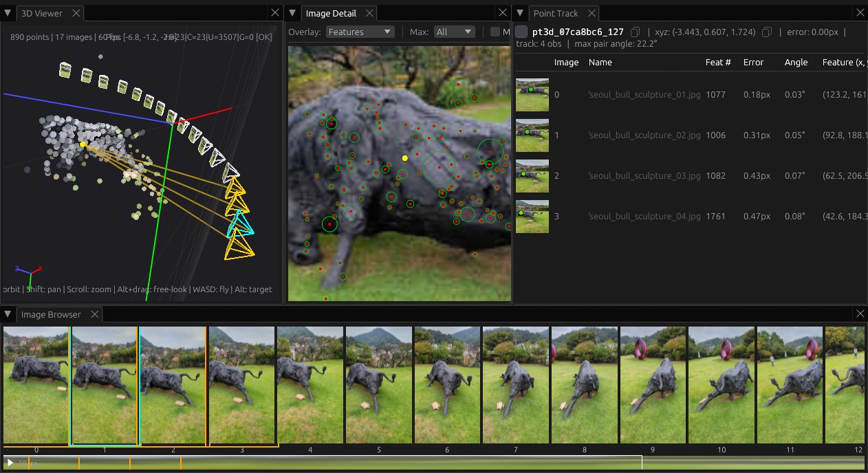Collapse the 3D Viewer panel with its triangle
868x473 pixels.
8,12
